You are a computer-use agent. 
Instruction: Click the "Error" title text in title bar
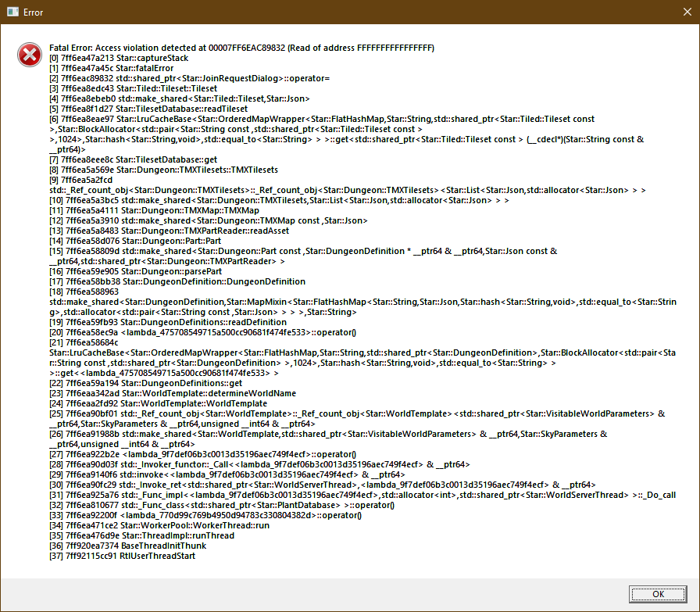(33, 13)
